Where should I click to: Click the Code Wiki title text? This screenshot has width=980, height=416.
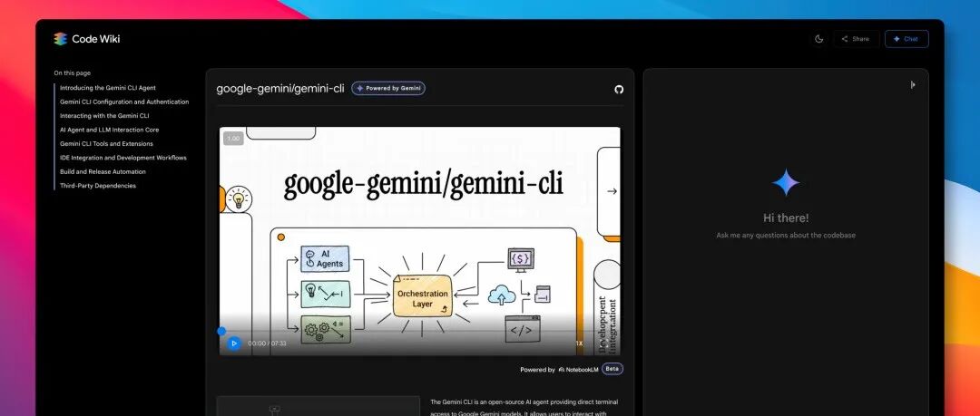point(95,39)
